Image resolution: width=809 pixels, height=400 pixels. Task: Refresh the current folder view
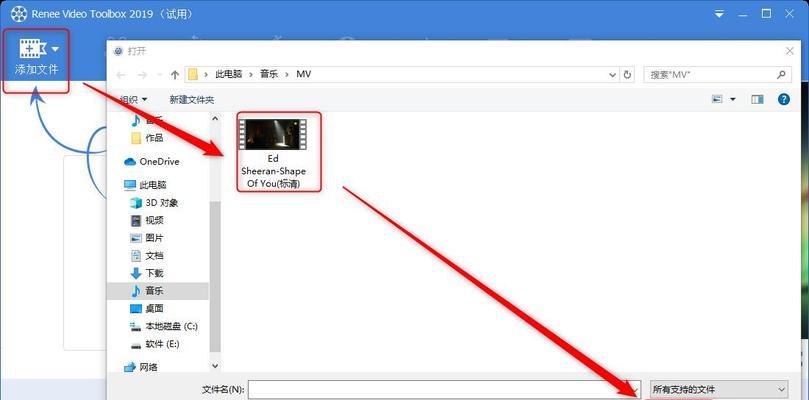(627, 75)
